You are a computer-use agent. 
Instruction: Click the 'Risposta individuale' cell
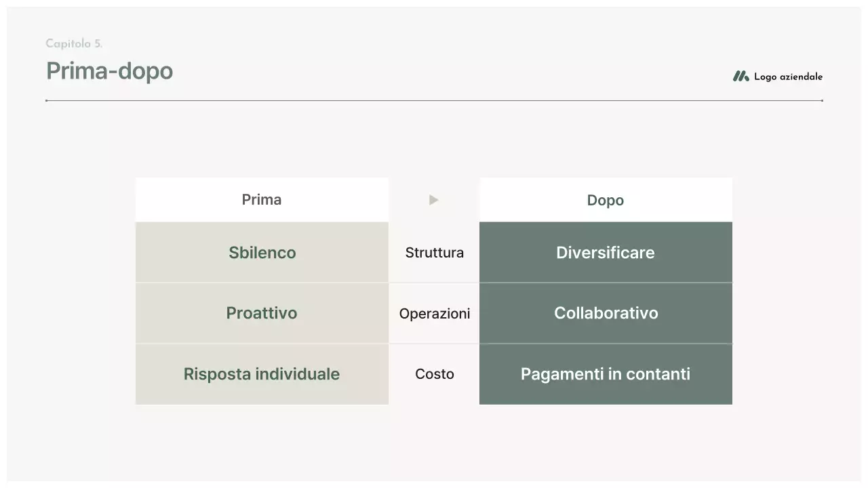pos(262,374)
